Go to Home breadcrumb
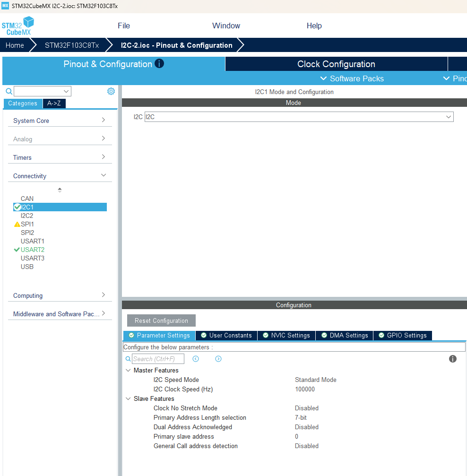The image size is (467, 476). pos(15,45)
